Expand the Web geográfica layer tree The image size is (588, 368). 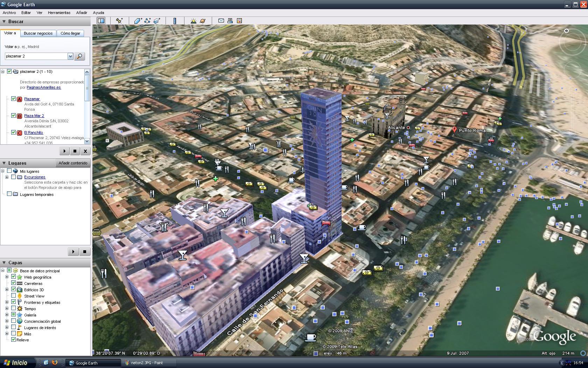[7, 277]
